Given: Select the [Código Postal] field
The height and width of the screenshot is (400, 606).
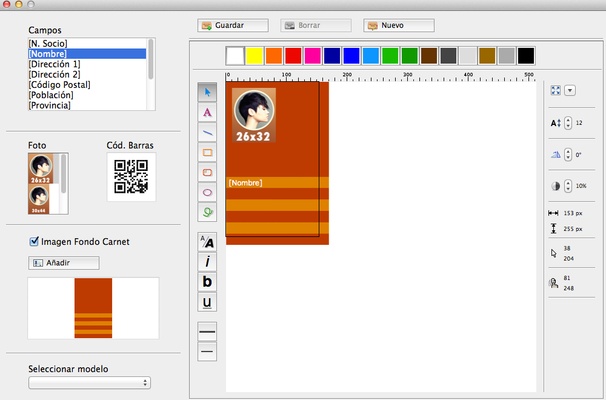Looking at the screenshot, I should [x=87, y=85].
